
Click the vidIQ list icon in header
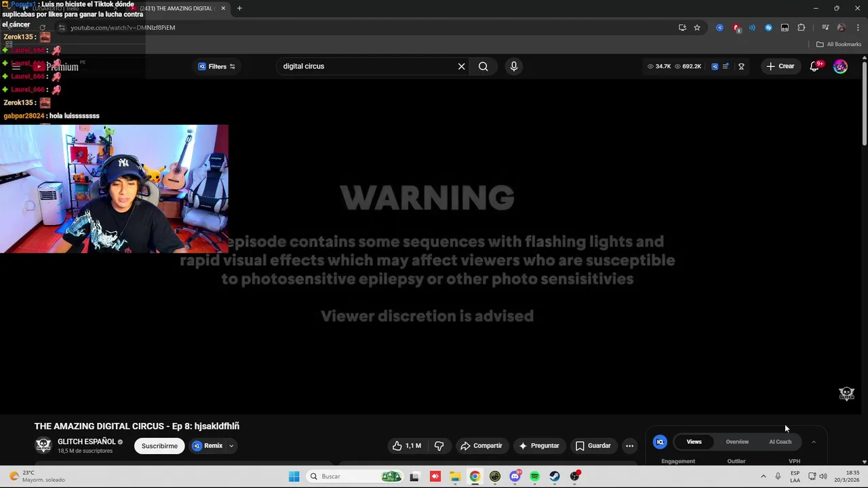(x=726, y=66)
